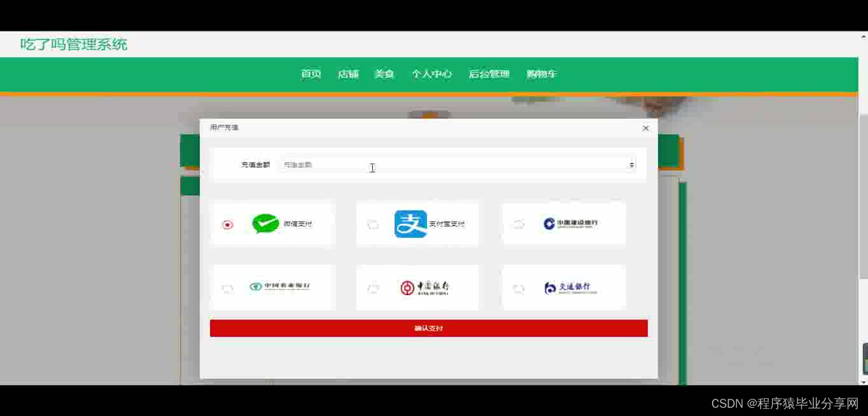Choose Bank of Communications radio button

(519, 289)
